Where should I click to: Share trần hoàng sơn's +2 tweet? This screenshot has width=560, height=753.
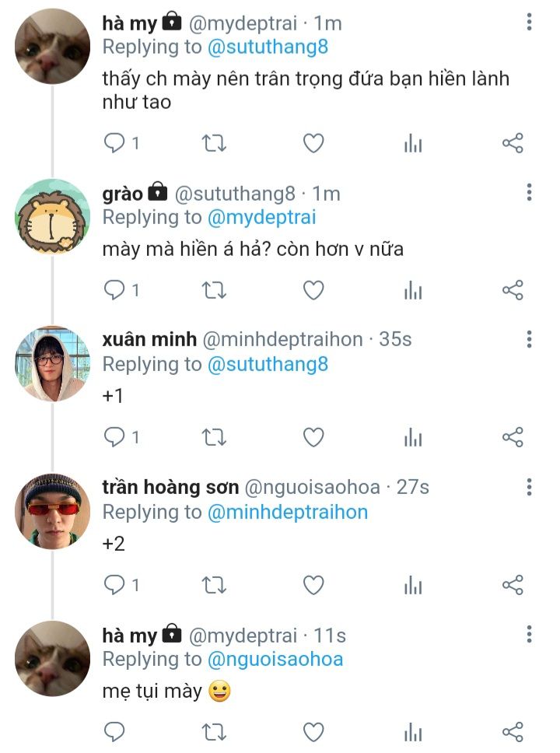point(513,585)
